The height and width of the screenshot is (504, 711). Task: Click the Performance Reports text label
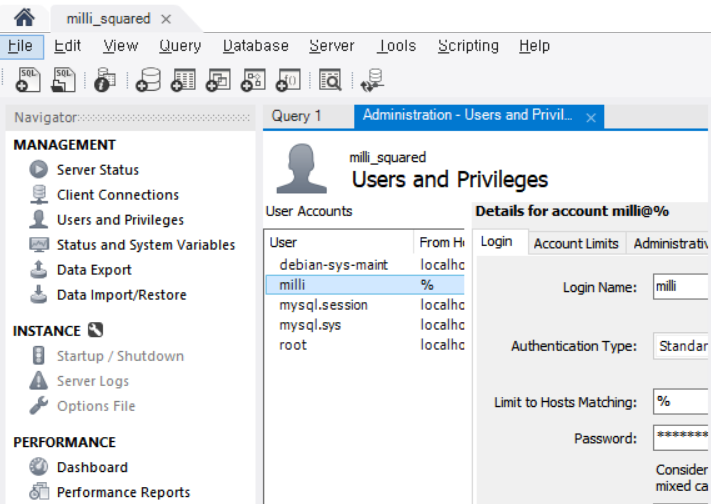(x=123, y=492)
